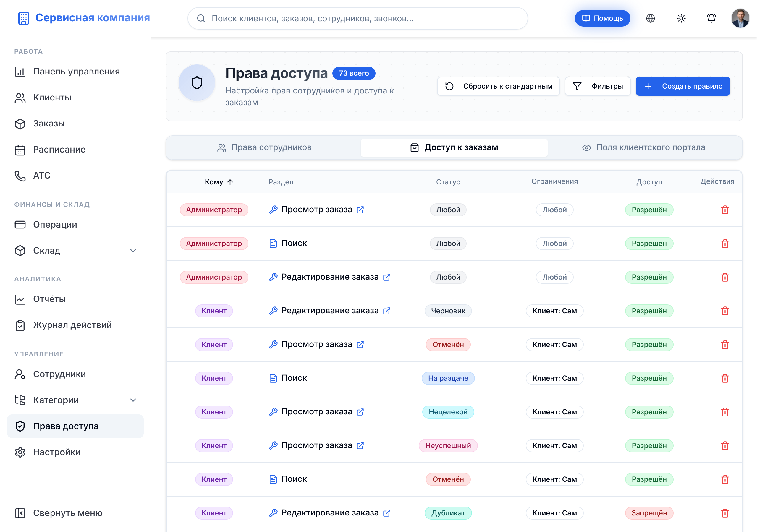Click Создать правило button
The image size is (757, 532).
click(x=682, y=86)
